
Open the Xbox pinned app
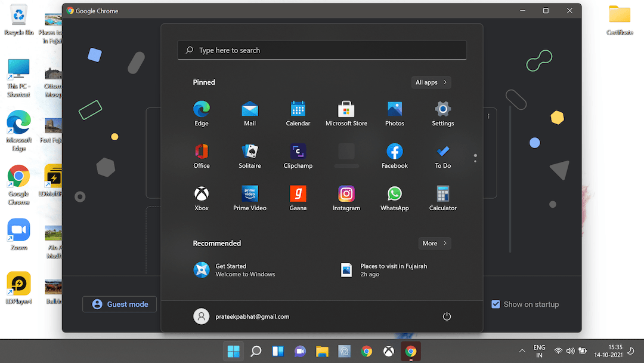coord(202,199)
